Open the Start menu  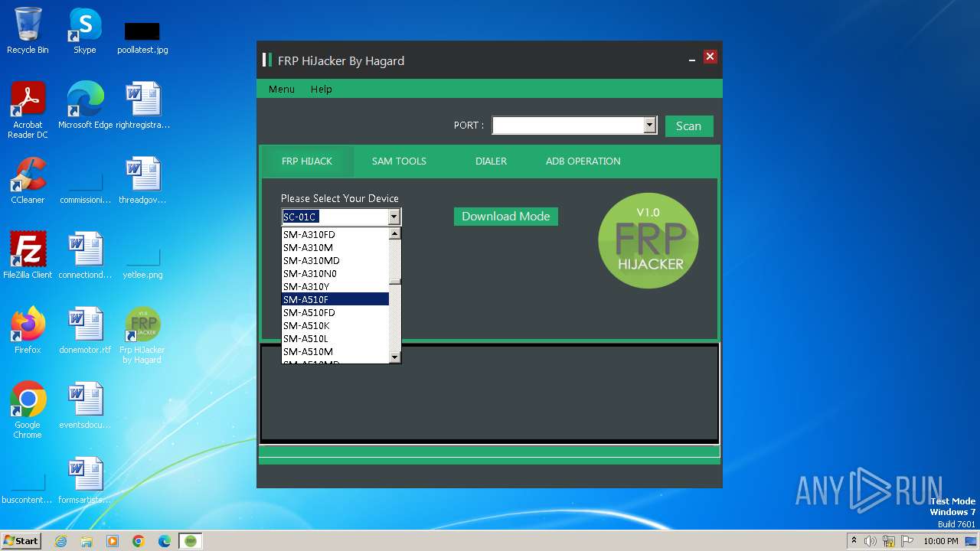[21, 541]
